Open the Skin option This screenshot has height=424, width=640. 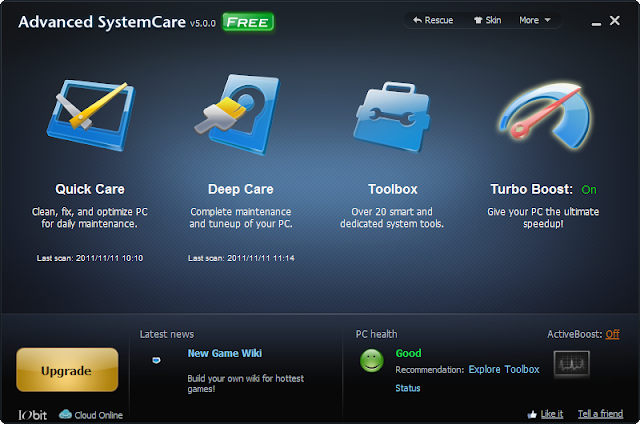click(x=487, y=20)
